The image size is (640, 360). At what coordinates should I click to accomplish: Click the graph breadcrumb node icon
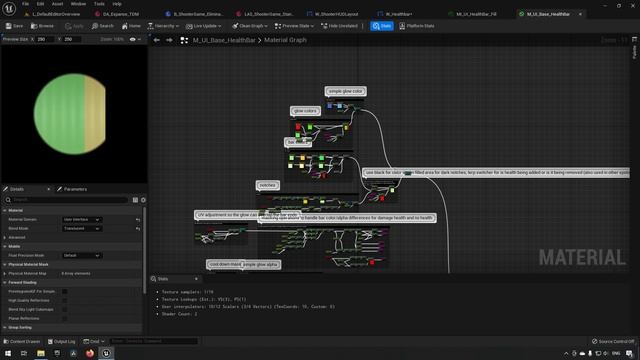click(x=184, y=40)
